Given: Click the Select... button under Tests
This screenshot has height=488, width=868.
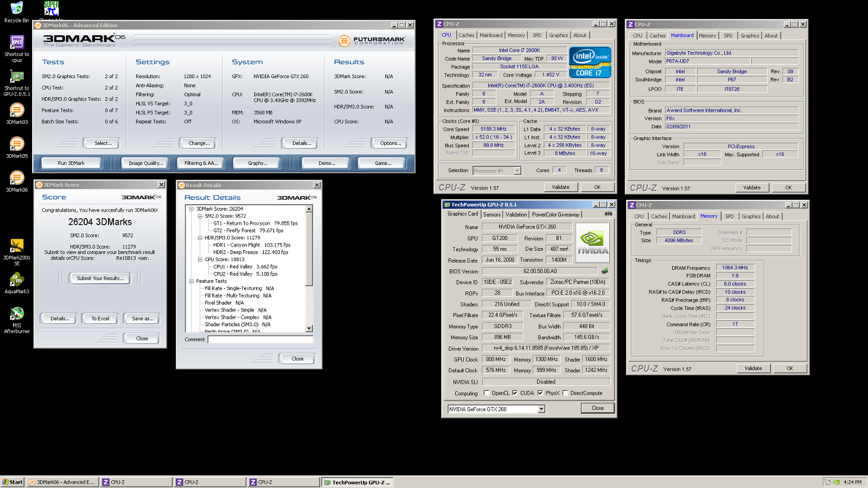Looking at the screenshot, I should 101,143.
